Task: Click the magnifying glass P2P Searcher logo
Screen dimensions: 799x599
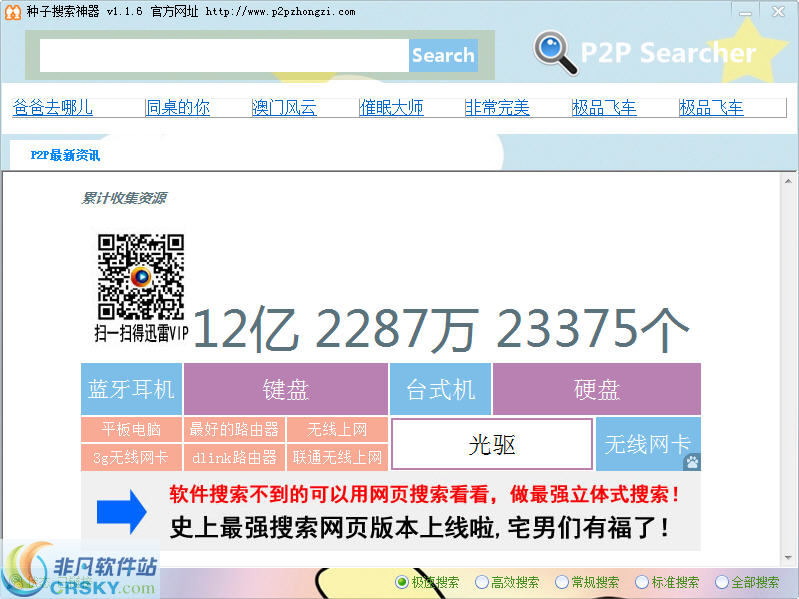Action: coord(555,53)
